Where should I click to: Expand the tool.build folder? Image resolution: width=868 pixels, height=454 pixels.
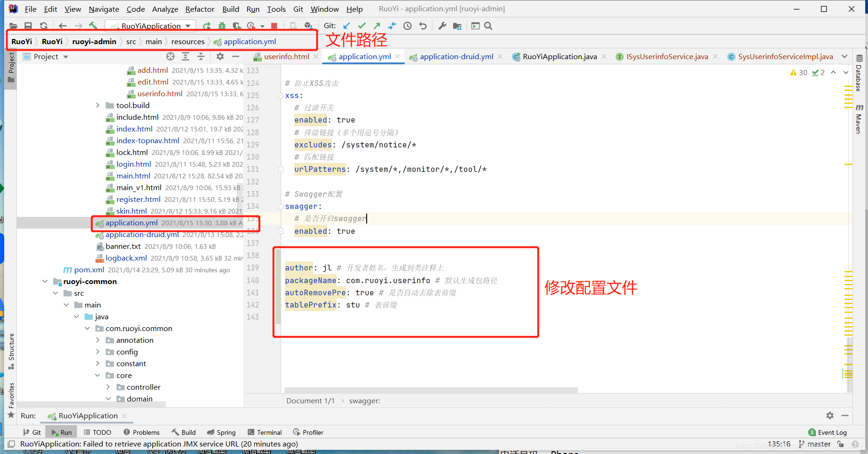98,105
